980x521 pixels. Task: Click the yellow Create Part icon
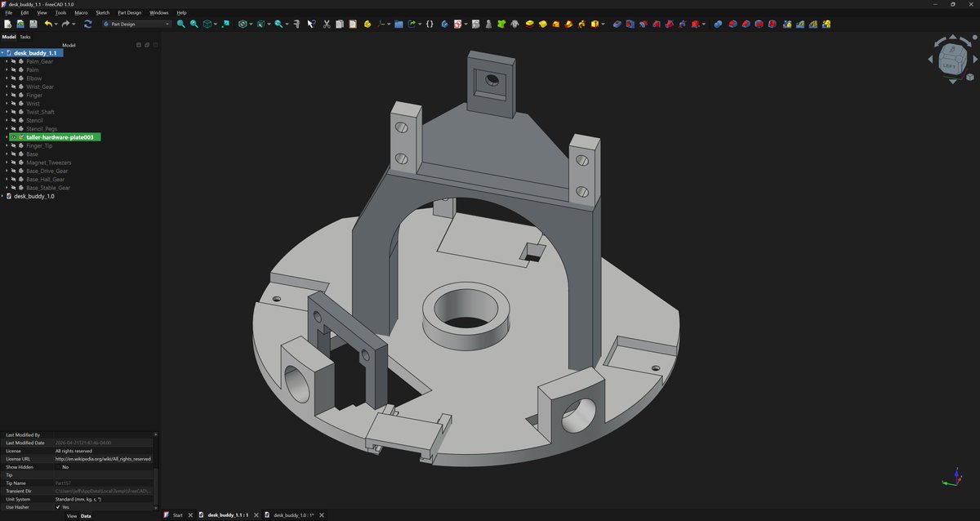(x=367, y=24)
